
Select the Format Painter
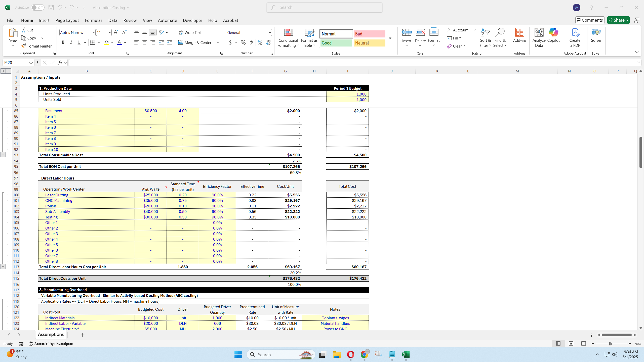point(37,46)
